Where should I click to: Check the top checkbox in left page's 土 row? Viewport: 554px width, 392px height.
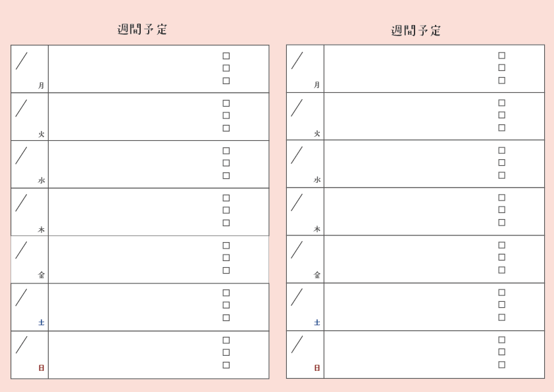click(226, 293)
